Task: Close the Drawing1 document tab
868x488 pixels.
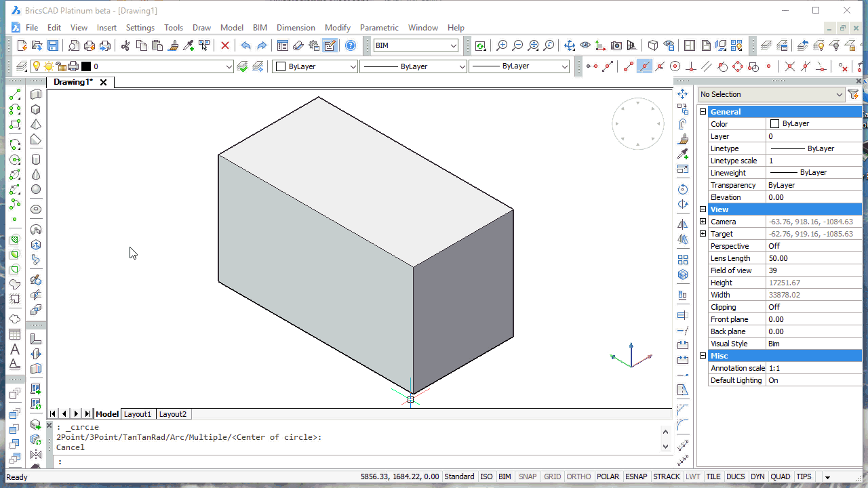Action: (x=104, y=82)
